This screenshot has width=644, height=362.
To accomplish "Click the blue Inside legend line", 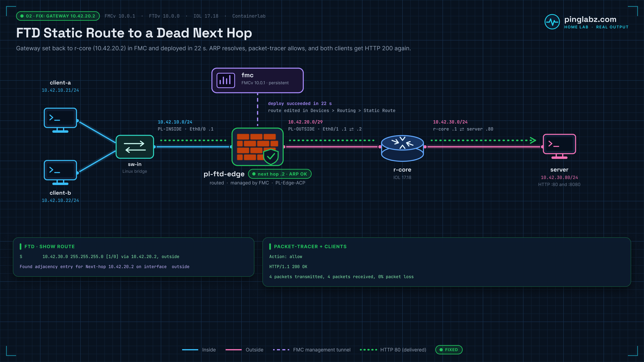I will 190,350.
